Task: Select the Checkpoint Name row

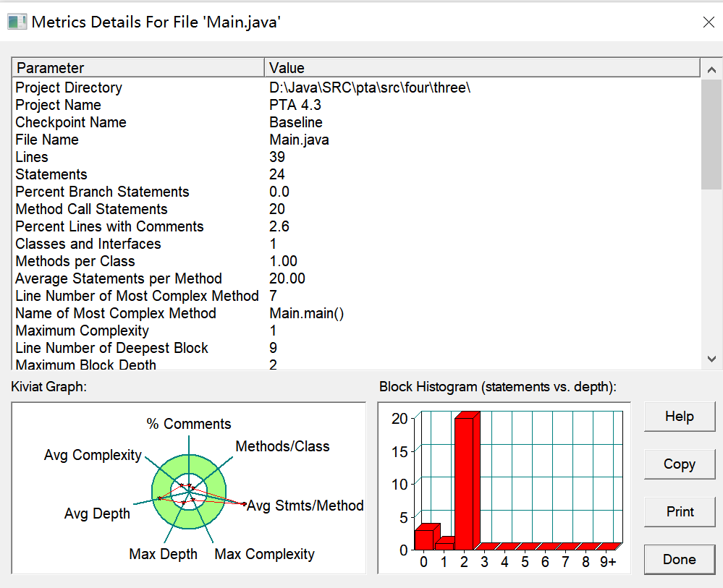Action: [356, 122]
